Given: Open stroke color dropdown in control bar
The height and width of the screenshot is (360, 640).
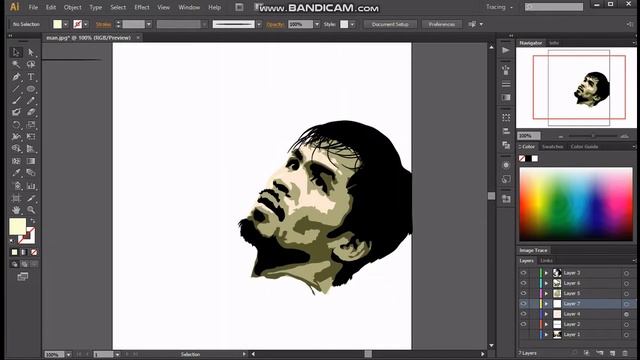Looking at the screenshot, I should tap(86, 24).
